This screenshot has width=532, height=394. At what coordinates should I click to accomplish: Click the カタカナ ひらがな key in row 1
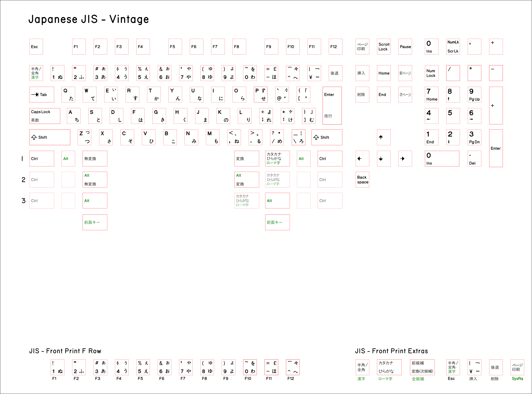[277, 158]
